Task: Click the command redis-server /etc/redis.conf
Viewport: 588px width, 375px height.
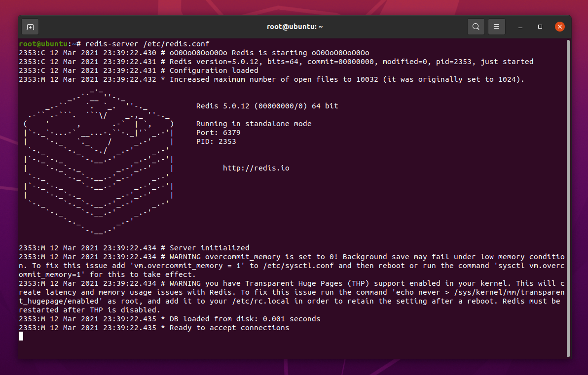Action: [x=147, y=44]
